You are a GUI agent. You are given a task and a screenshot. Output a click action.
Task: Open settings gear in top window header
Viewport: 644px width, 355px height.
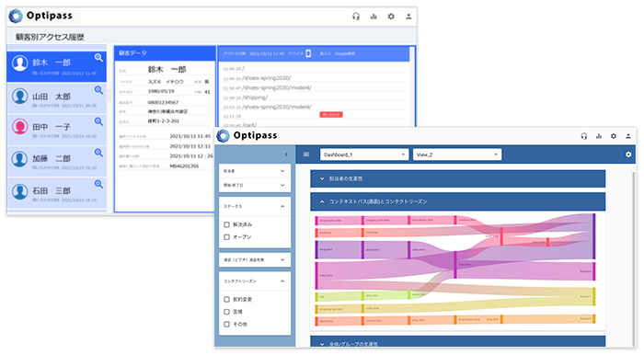(391, 17)
